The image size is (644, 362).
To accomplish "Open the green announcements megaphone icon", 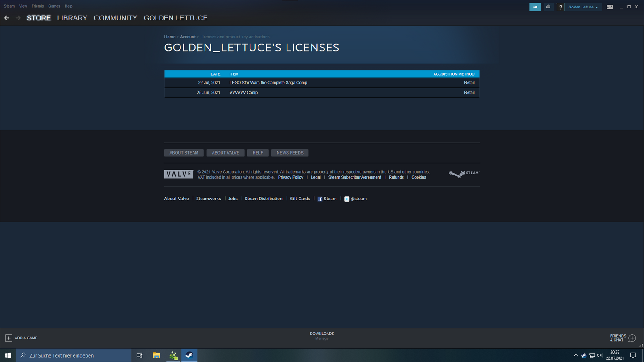I will coord(535,7).
